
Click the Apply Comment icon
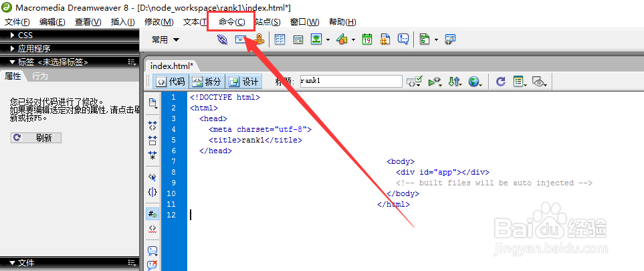coord(152,250)
